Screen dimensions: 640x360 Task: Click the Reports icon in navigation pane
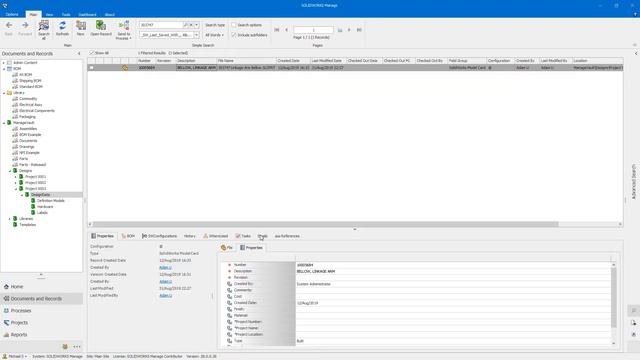pyautogui.click(x=6, y=335)
